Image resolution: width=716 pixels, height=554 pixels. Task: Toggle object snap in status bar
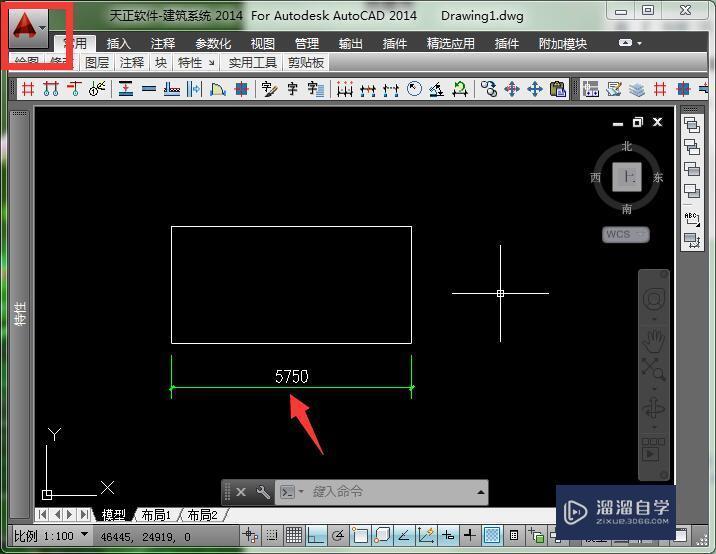point(360,535)
